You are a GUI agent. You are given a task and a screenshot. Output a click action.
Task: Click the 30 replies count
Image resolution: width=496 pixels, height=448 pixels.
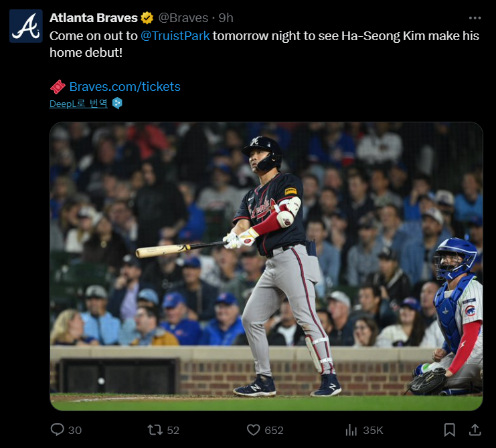(75, 431)
